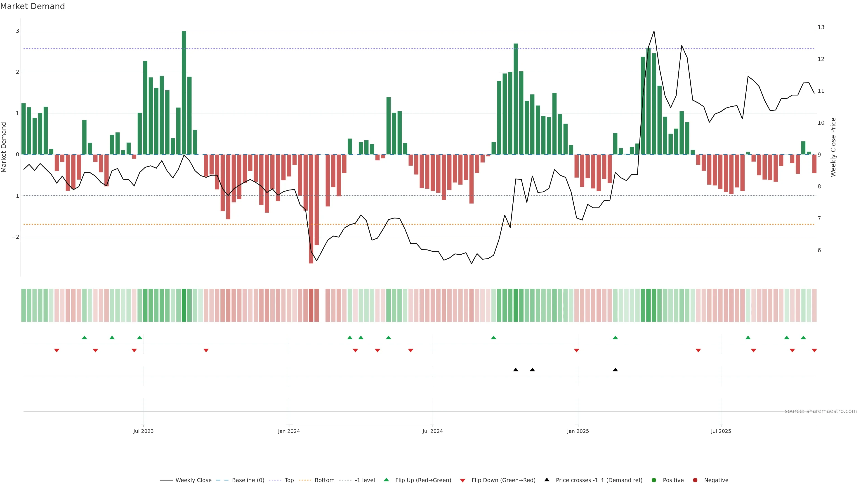Click the Jan 2025 x-axis label
868x488 pixels.
coord(578,431)
